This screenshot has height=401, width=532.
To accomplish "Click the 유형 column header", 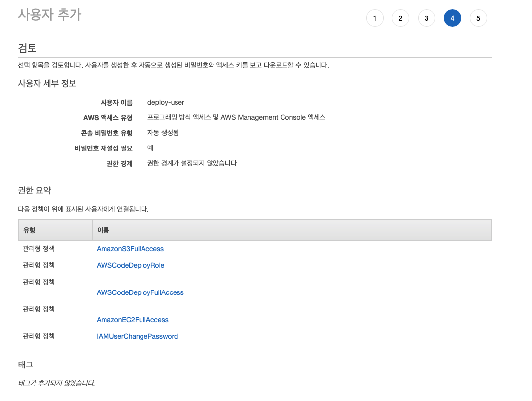I will click(x=55, y=230).
